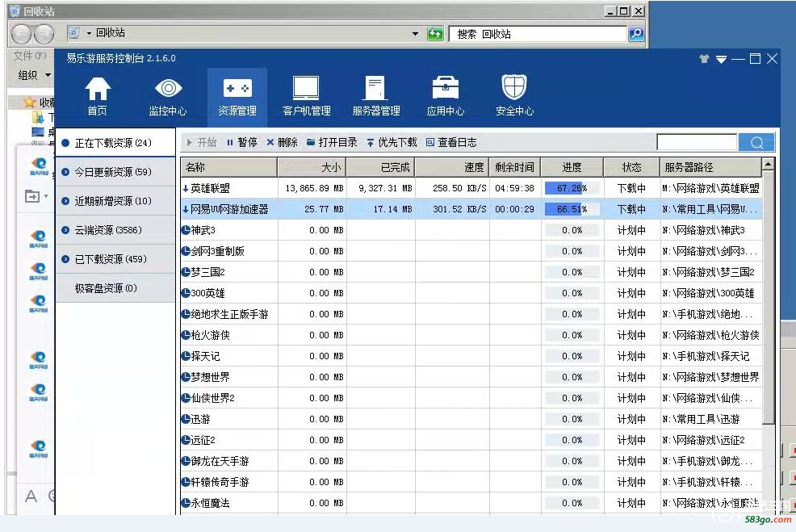Click clock icon beside 300英雄
This screenshot has width=796, height=532.
[186, 293]
